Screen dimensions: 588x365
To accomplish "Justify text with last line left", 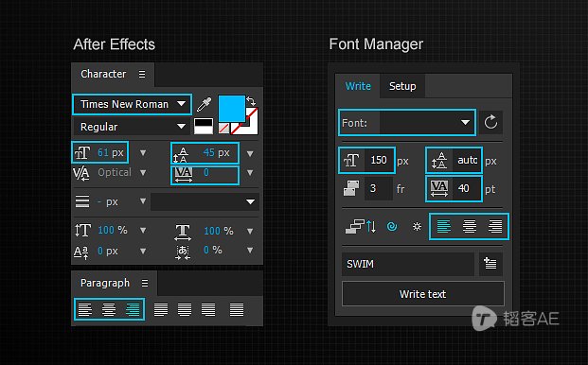I will [161, 309].
